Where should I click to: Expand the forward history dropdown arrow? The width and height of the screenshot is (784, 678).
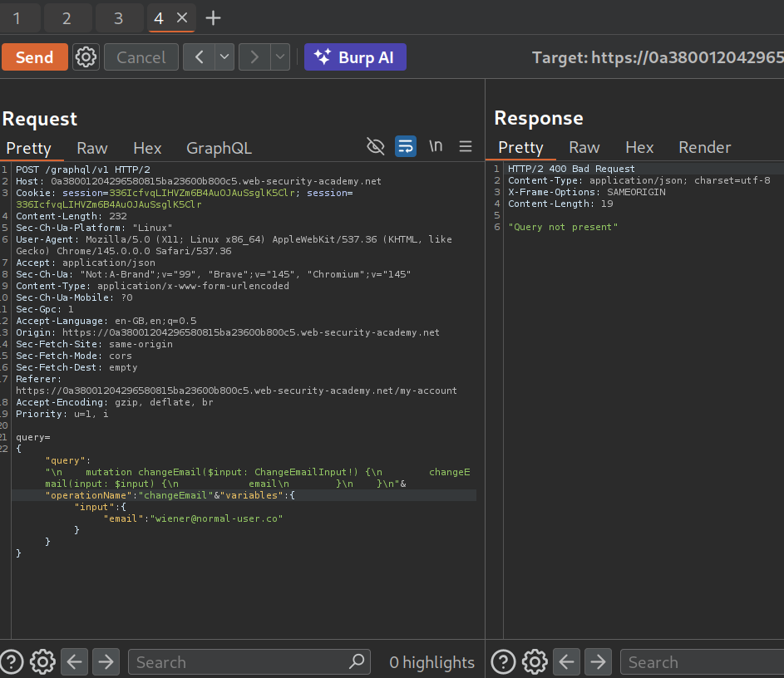click(x=280, y=57)
